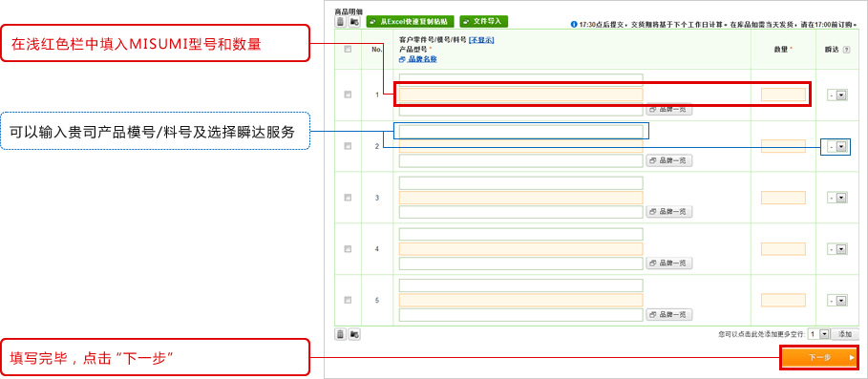Focus the quantity field in row 3
This screenshot has height=379, width=868.
(x=783, y=198)
